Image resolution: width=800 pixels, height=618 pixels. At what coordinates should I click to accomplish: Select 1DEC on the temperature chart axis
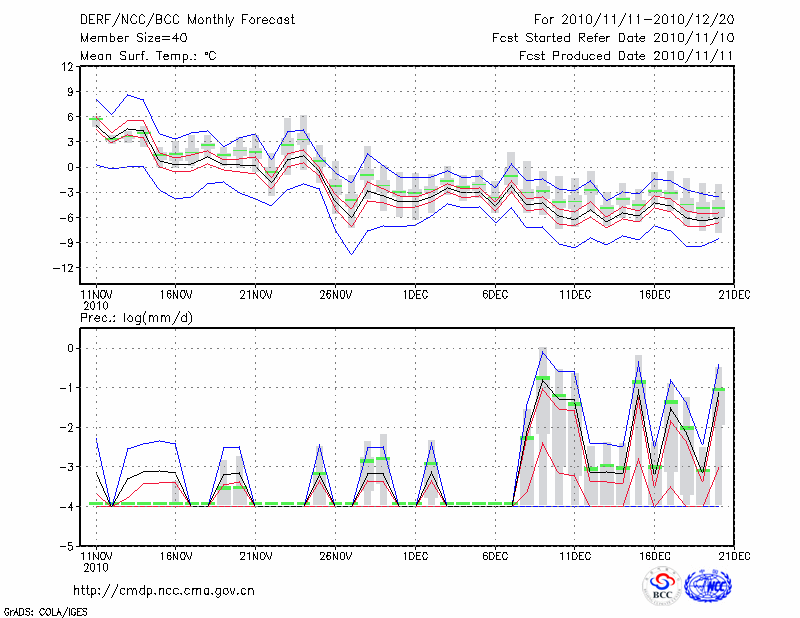tap(415, 295)
